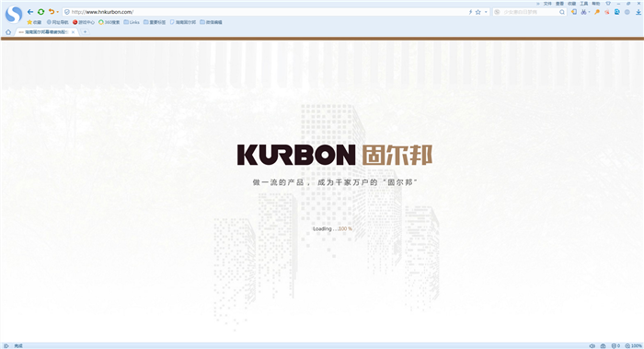
Task: Open the binoculars tool dropdown arrow
Action: click(590, 12)
